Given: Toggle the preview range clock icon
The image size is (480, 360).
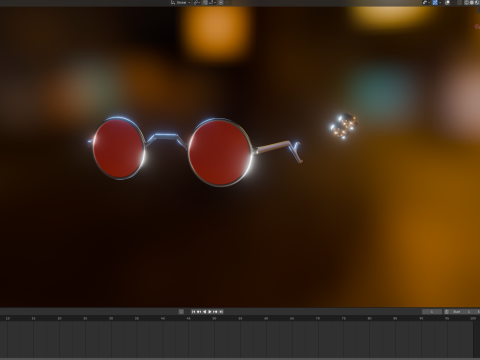Looking at the screenshot, I should (x=447, y=312).
